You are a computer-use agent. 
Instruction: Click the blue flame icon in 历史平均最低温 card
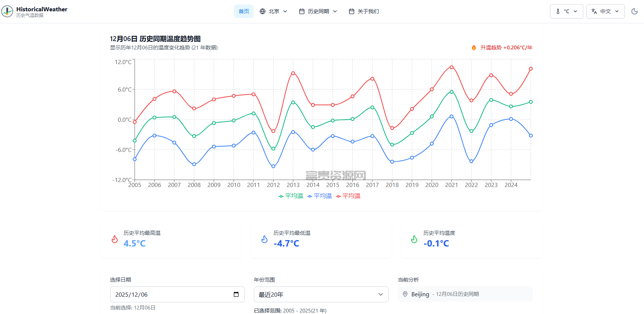264,239
